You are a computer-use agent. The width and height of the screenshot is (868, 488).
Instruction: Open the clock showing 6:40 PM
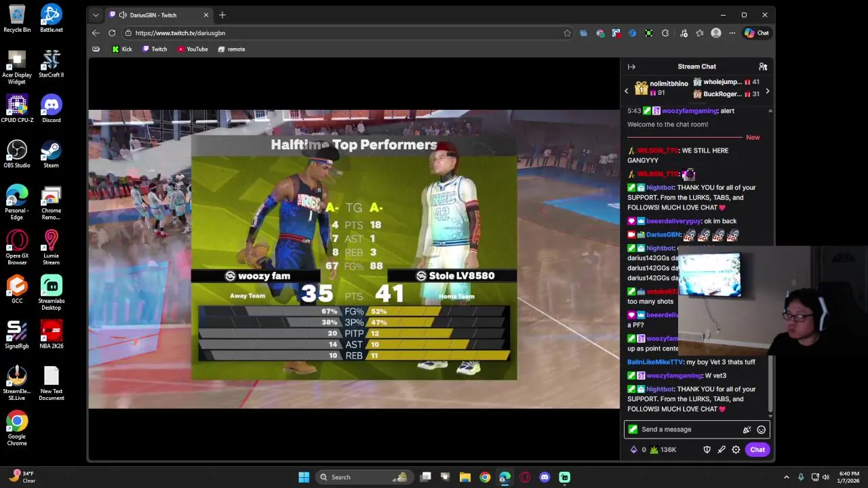click(x=849, y=477)
